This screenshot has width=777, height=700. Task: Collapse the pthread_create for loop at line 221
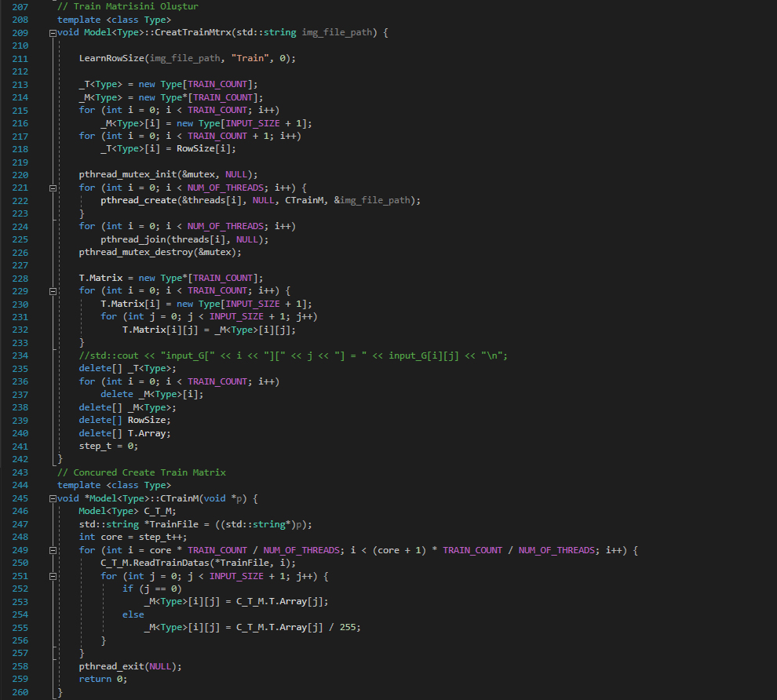(53, 188)
